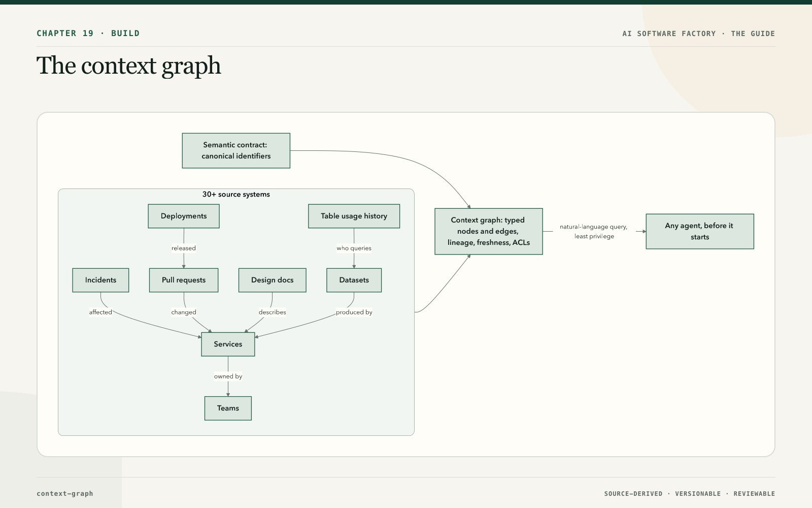Click the Services node
The image size is (812, 508).
228,344
